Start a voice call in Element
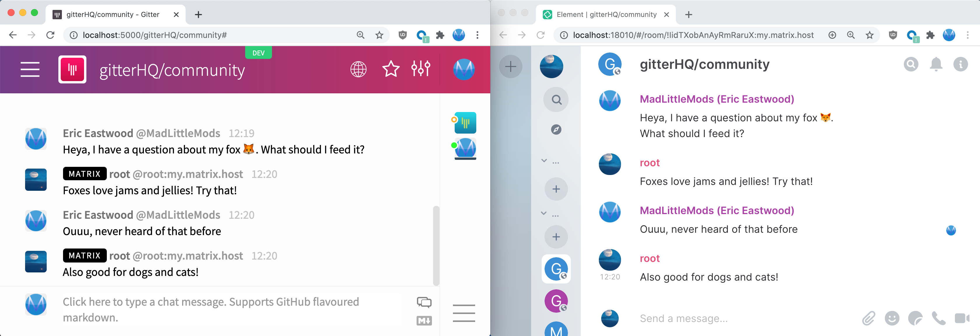 coord(938,318)
